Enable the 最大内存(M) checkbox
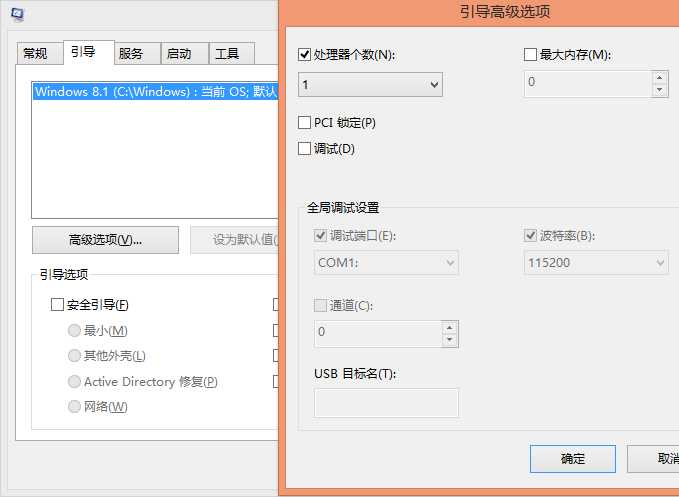 [x=530, y=55]
